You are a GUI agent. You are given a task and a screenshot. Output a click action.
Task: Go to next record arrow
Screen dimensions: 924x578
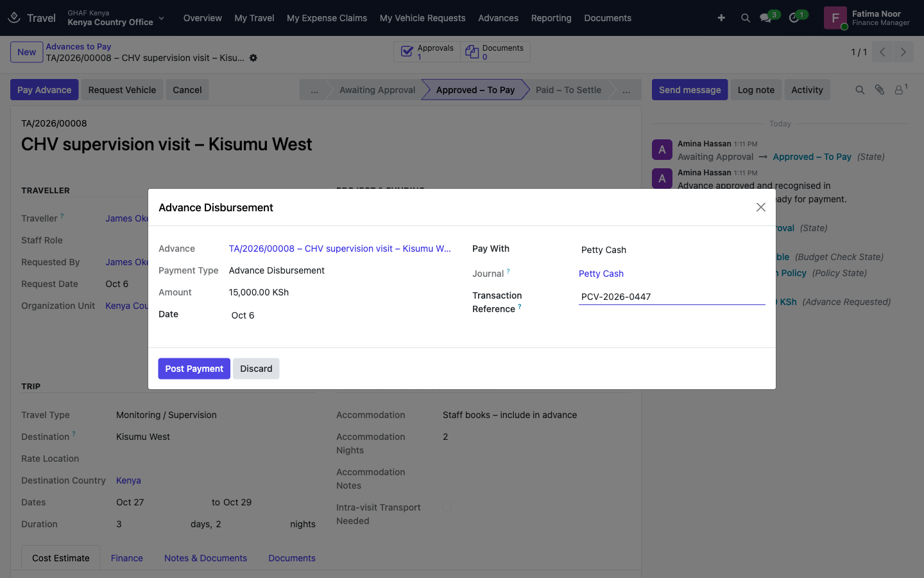coord(903,52)
